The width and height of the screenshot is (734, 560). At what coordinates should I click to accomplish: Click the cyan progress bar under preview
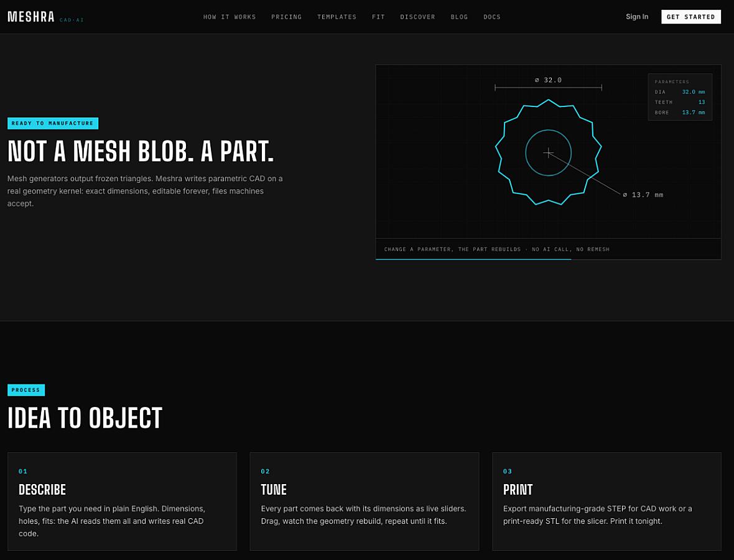473,259
